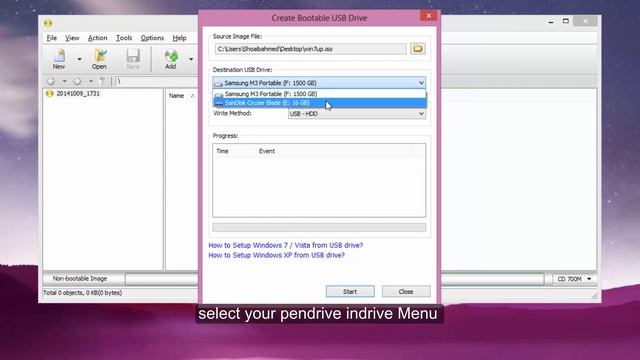Minimize the main application window
The image size is (640, 360).
pyautogui.click(x=551, y=21)
